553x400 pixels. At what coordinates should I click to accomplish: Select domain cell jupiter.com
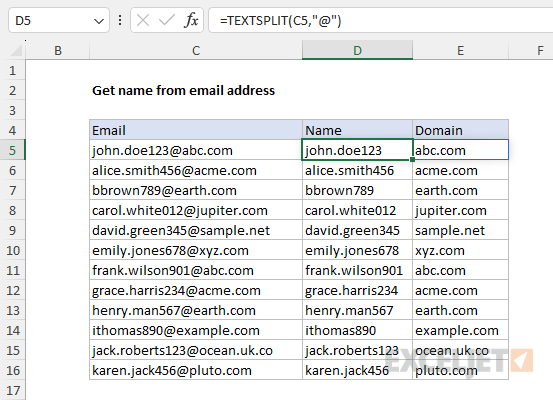[461, 210]
